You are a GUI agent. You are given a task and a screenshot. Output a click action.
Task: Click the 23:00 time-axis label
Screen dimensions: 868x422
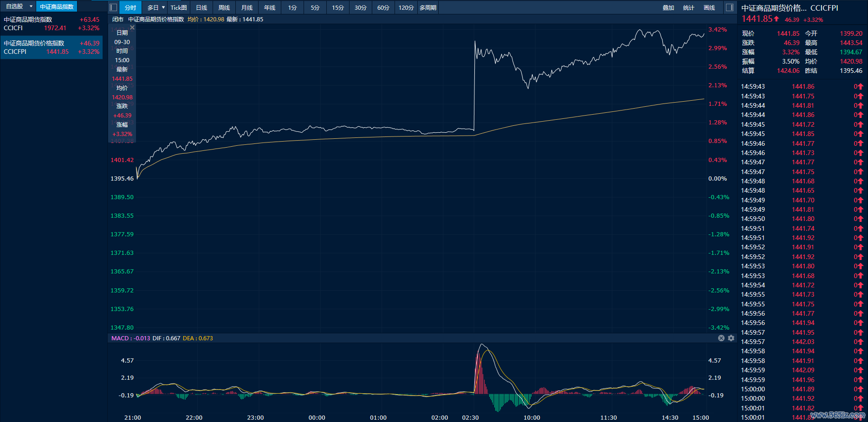[255, 417]
